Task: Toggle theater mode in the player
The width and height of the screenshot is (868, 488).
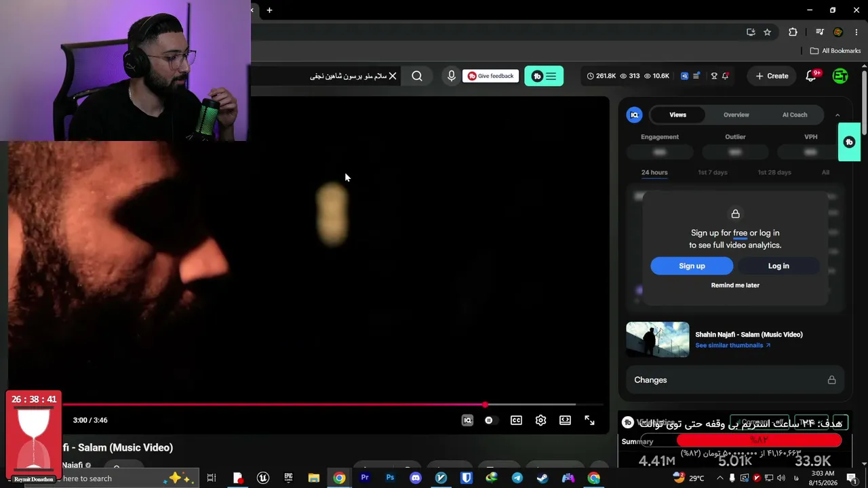Action: 565,420
